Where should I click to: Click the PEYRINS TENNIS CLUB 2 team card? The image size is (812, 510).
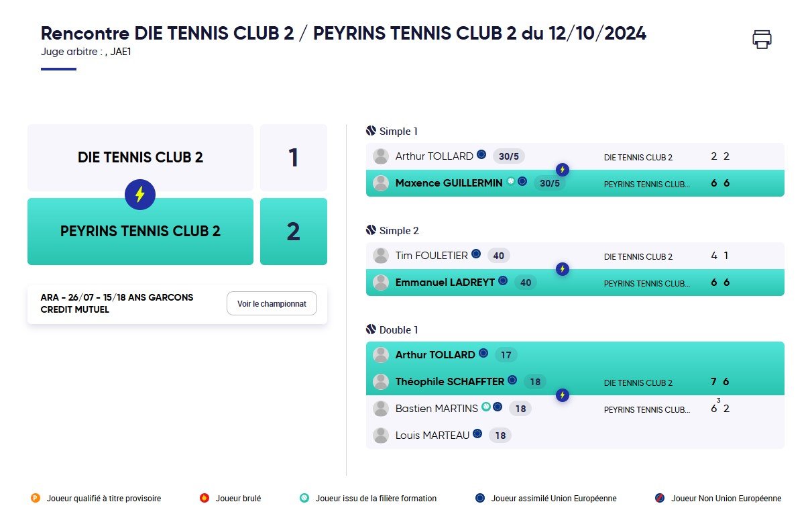pos(140,232)
